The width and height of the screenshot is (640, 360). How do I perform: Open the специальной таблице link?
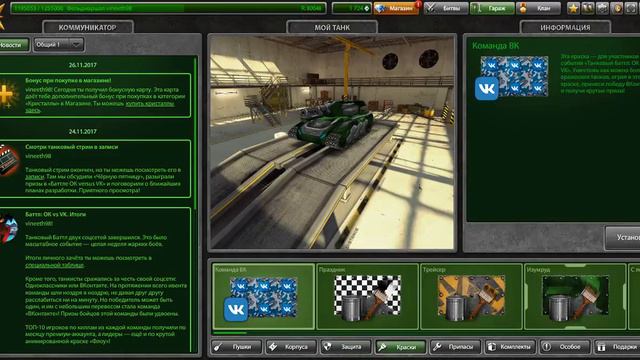click(x=54, y=265)
